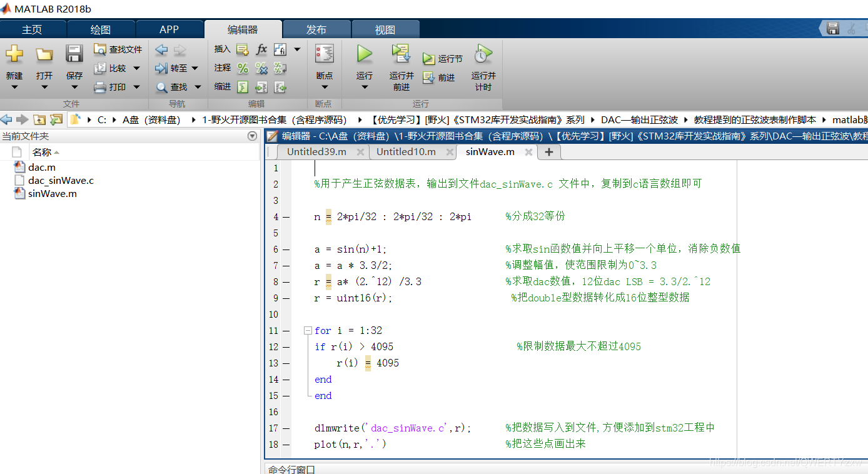Expand the Open (打开) dropdown arrow
The image size is (868, 474).
pyautogui.click(x=44, y=88)
